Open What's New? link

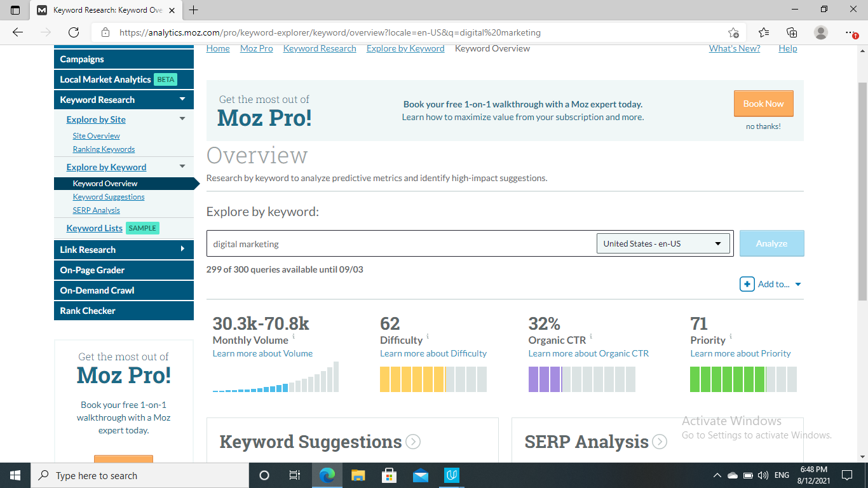pyautogui.click(x=735, y=48)
